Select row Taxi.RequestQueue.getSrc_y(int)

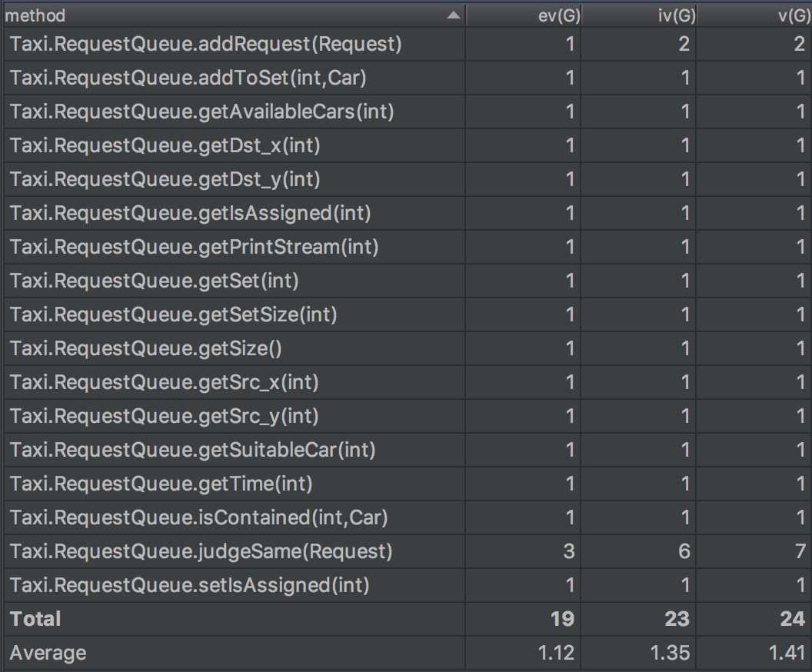(x=406, y=416)
